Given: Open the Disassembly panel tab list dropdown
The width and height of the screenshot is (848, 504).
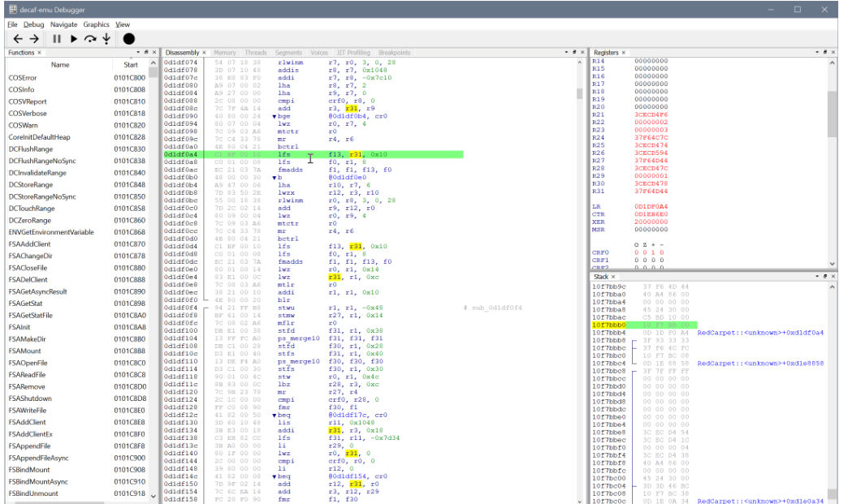Looking at the screenshot, I should pos(565,52).
